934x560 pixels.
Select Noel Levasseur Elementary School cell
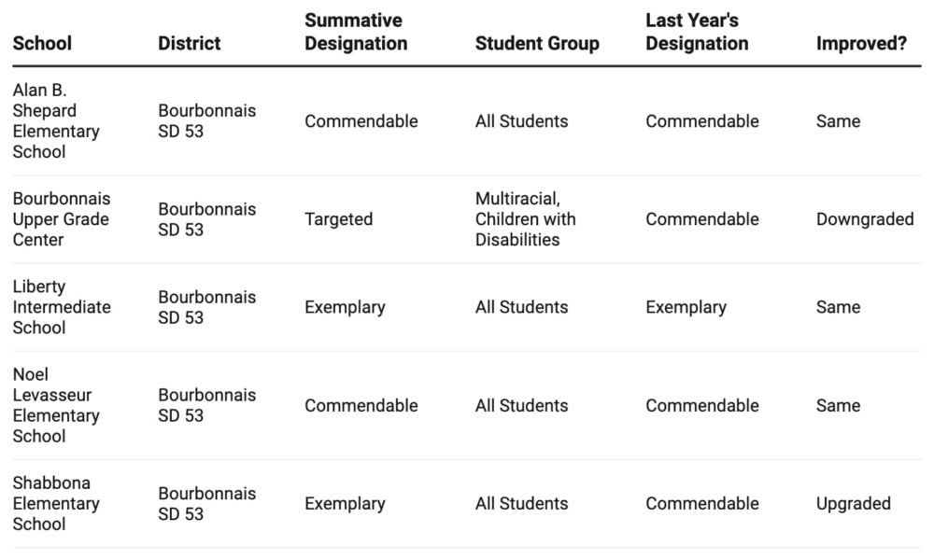[x=56, y=405]
